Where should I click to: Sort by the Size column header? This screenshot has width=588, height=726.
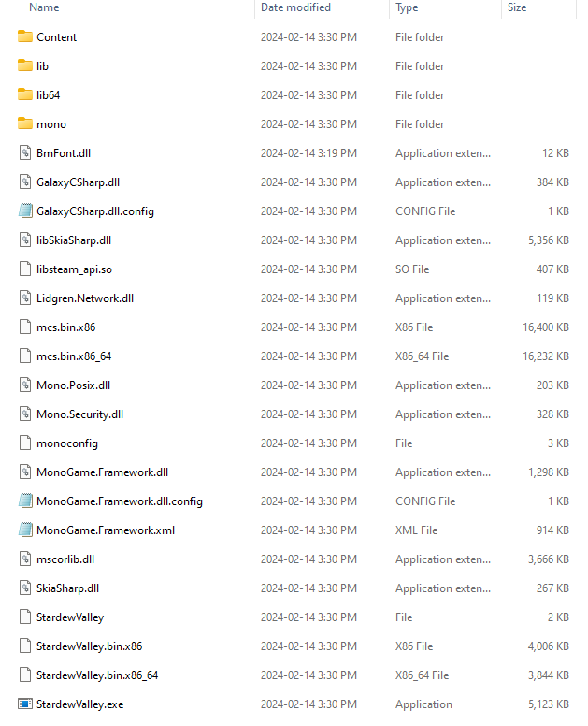click(x=517, y=7)
